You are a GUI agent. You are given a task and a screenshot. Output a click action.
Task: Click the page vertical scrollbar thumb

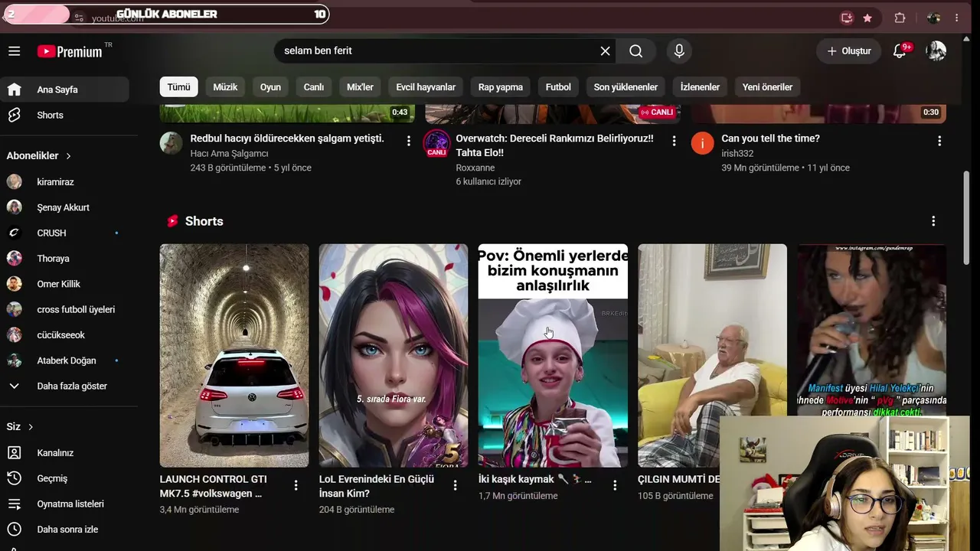tap(966, 218)
